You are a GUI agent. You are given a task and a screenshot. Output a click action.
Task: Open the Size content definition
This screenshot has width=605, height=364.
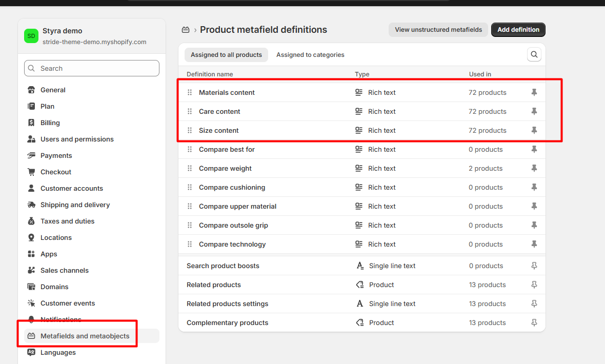(219, 130)
